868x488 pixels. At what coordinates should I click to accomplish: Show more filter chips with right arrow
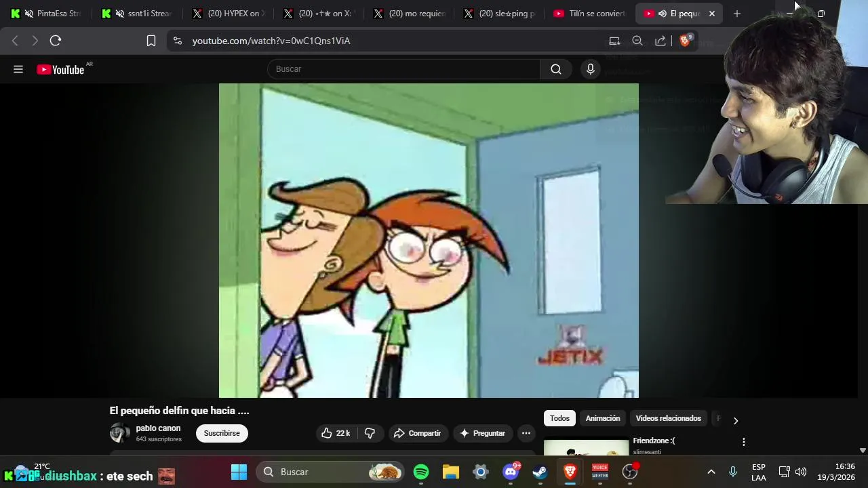click(x=736, y=420)
